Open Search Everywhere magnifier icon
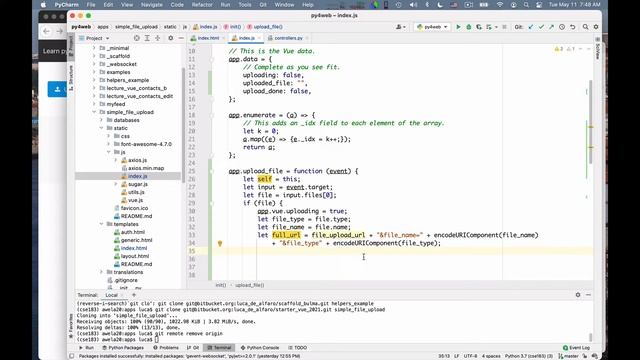The height and width of the screenshot is (360, 640). 585,27
